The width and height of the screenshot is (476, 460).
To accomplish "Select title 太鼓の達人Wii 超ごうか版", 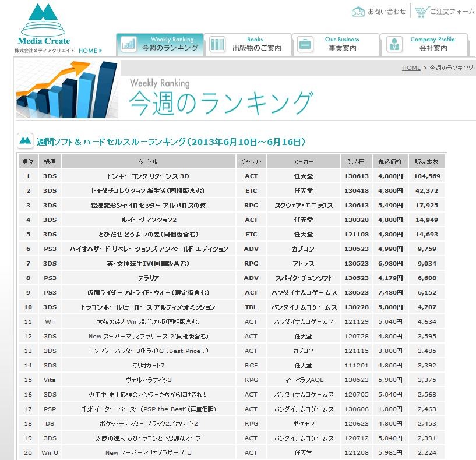I will (148, 321).
